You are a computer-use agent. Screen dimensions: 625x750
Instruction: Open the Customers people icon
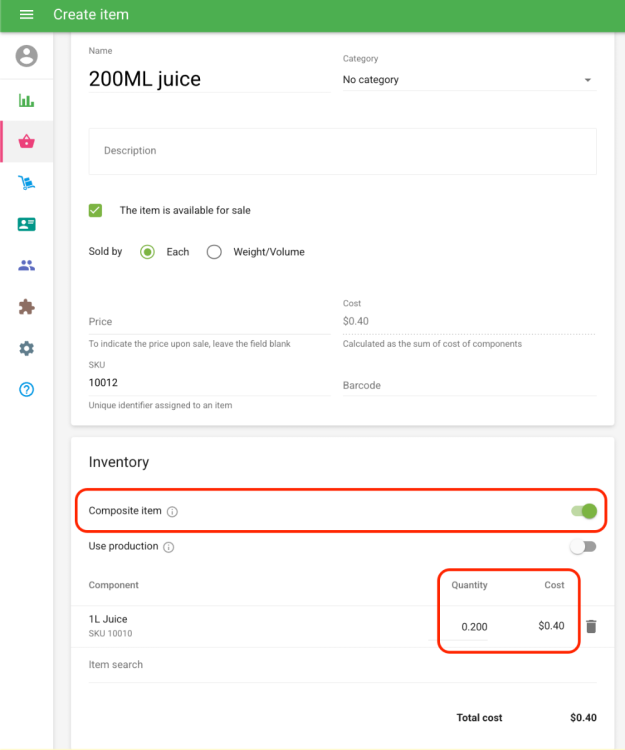(26, 265)
